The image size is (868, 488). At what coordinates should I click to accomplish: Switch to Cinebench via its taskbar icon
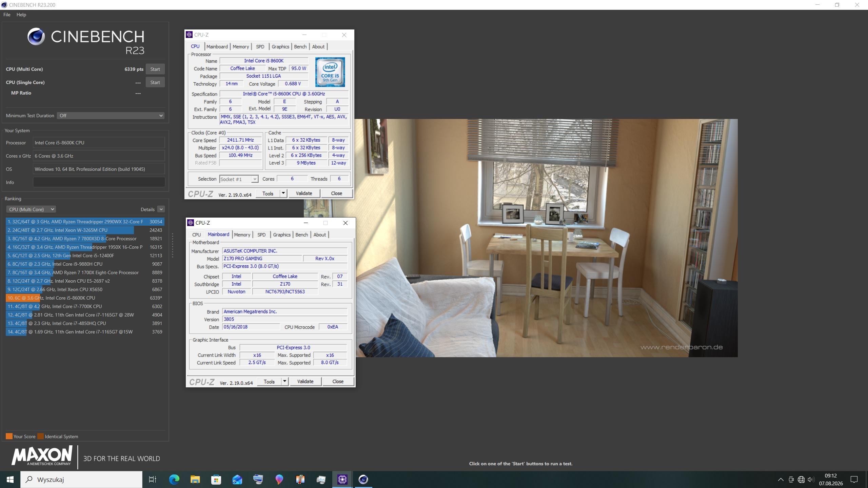coord(363,480)
